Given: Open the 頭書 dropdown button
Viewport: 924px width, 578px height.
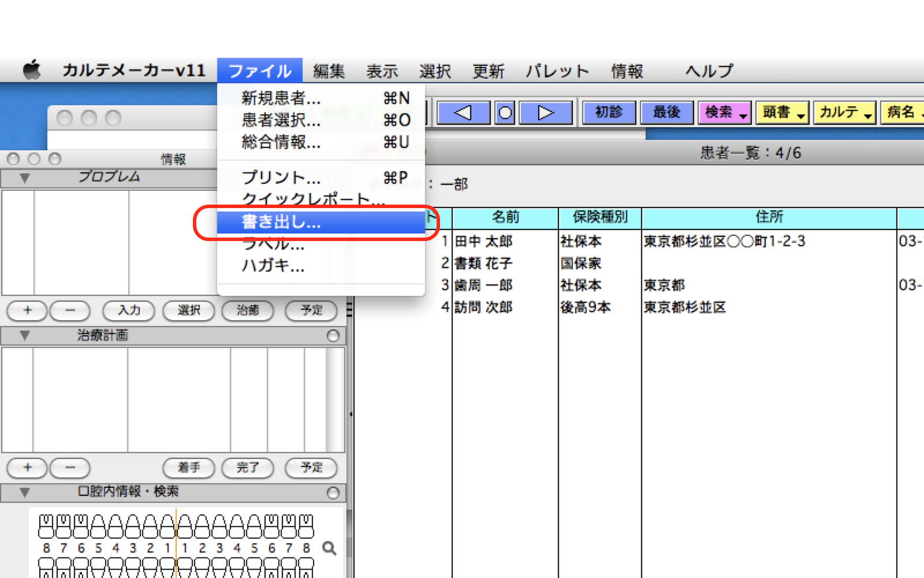Looking at the screenshot, I should [782, 113].
